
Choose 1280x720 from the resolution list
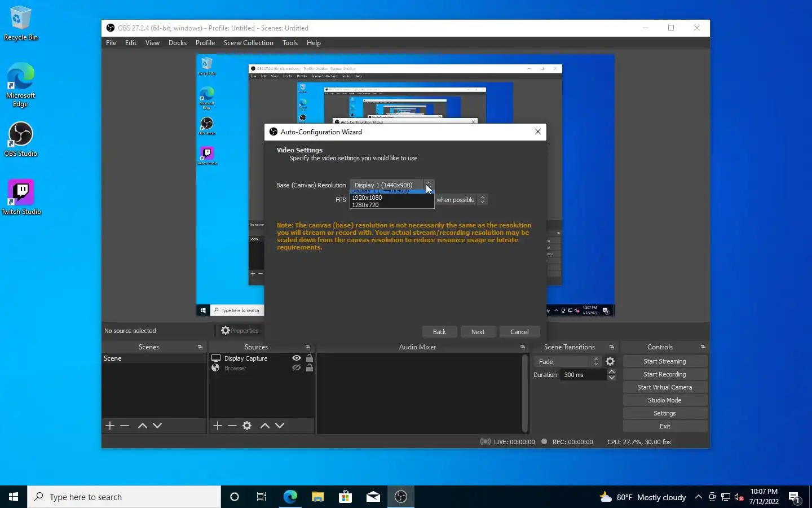click(x=392, y=205)
